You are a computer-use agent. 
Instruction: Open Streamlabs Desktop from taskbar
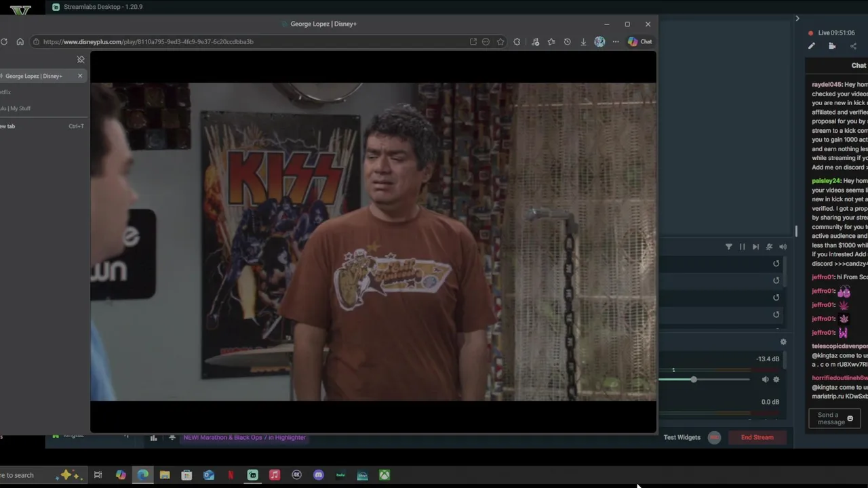pos(252,475)
